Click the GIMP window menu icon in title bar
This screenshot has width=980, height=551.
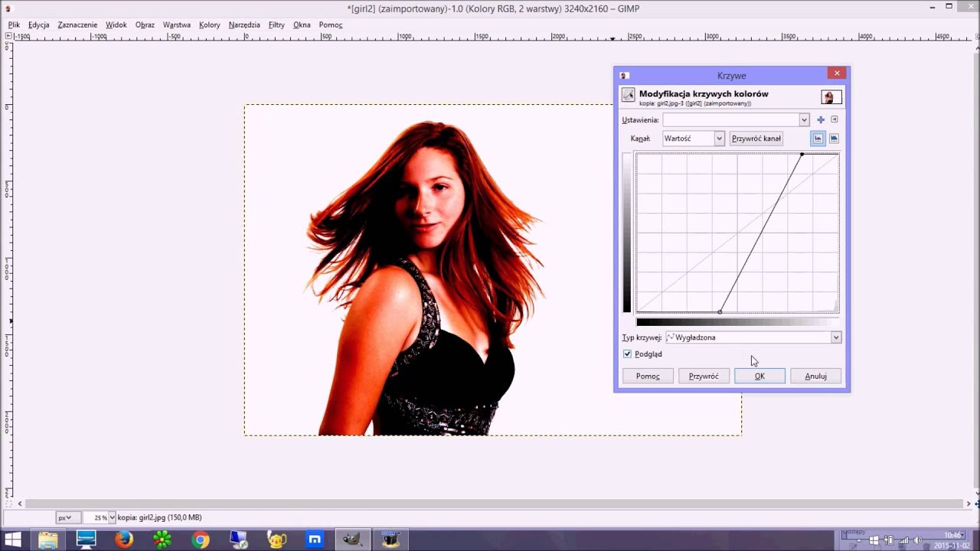click(8, 8)
